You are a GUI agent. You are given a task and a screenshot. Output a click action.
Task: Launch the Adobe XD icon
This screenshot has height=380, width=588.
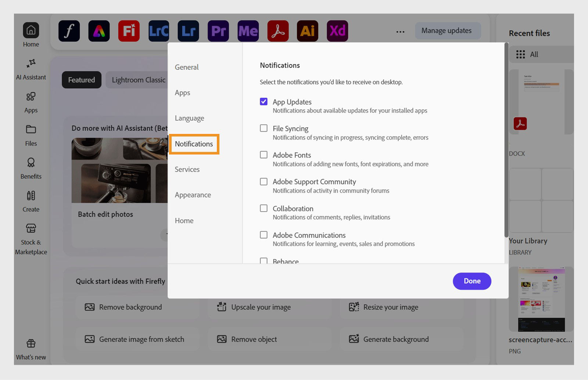(x=337, y=31)
